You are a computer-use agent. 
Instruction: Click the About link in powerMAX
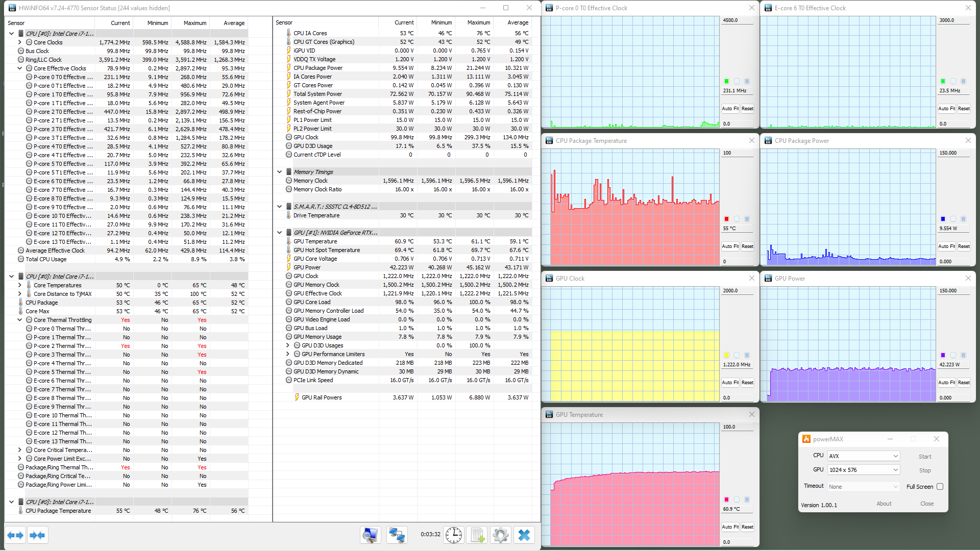[x=884, y=504]
